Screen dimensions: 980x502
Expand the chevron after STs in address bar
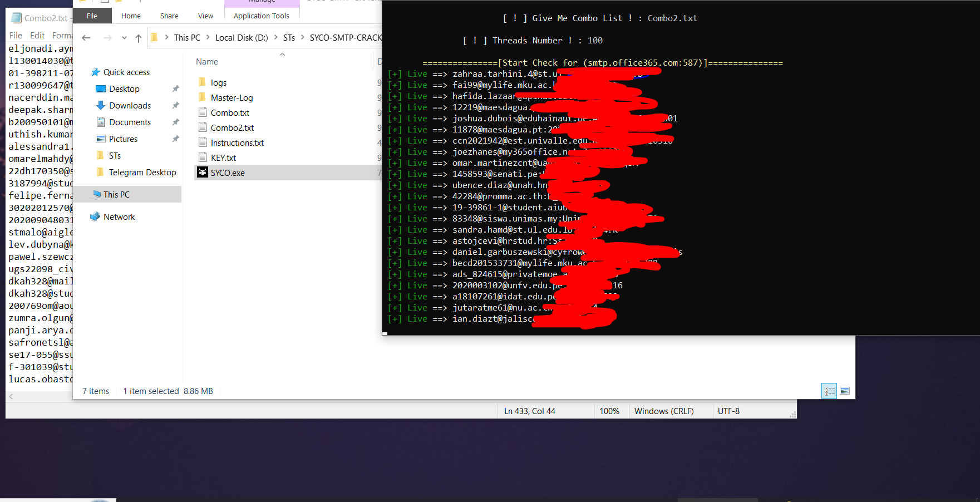(303, 37)
